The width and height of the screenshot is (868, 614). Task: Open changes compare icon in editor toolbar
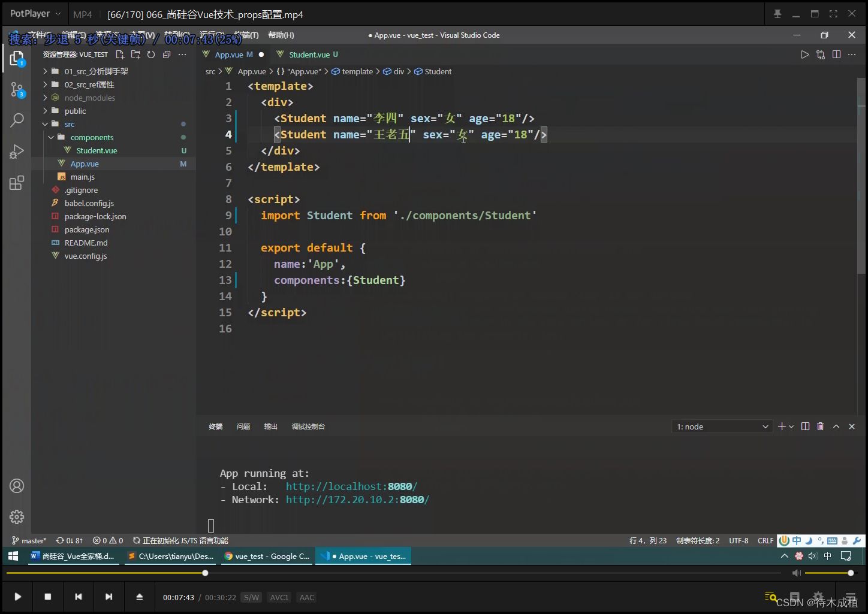coord(821,55)
